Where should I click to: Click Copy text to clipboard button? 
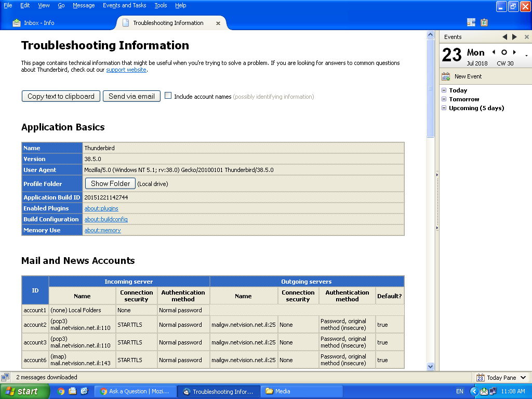[x=61, y=96]
